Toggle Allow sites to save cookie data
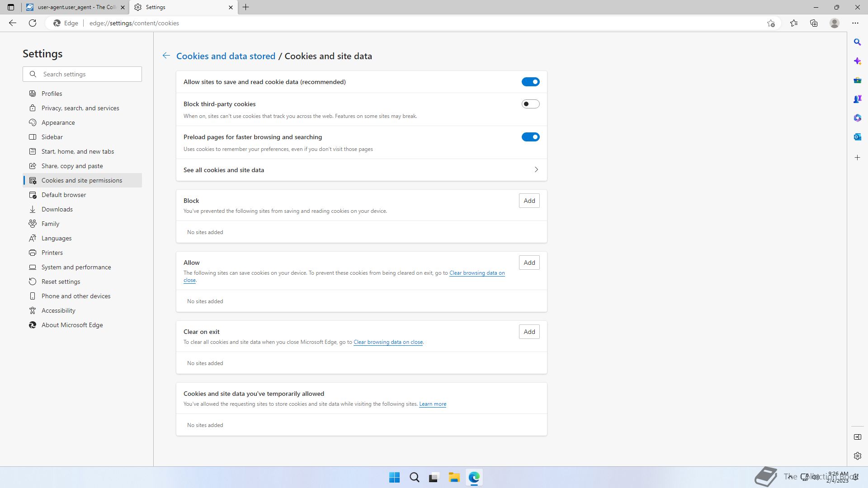Screen dimensions: 868x488 click(530, 82)
